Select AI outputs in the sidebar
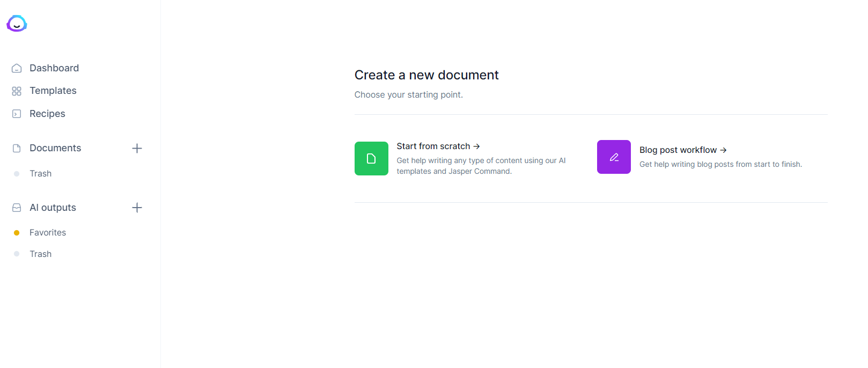The image size is (868, 368). tap(53, 208)
